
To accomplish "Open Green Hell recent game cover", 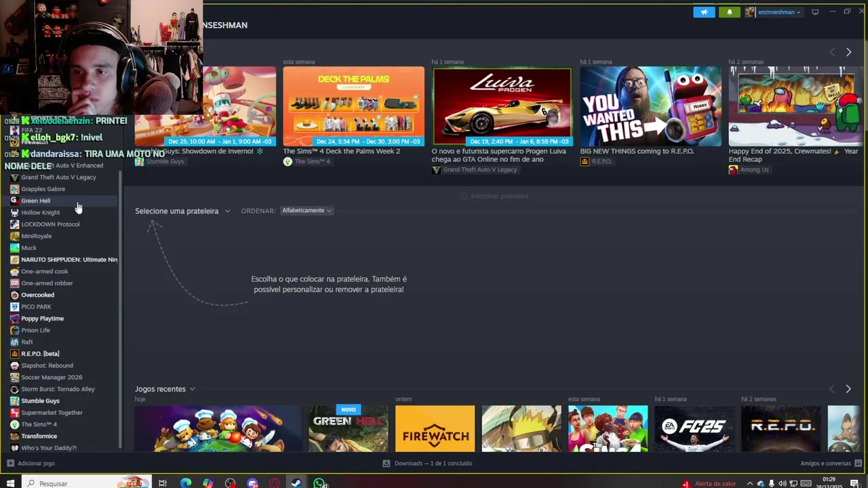I will coord(348,428).
